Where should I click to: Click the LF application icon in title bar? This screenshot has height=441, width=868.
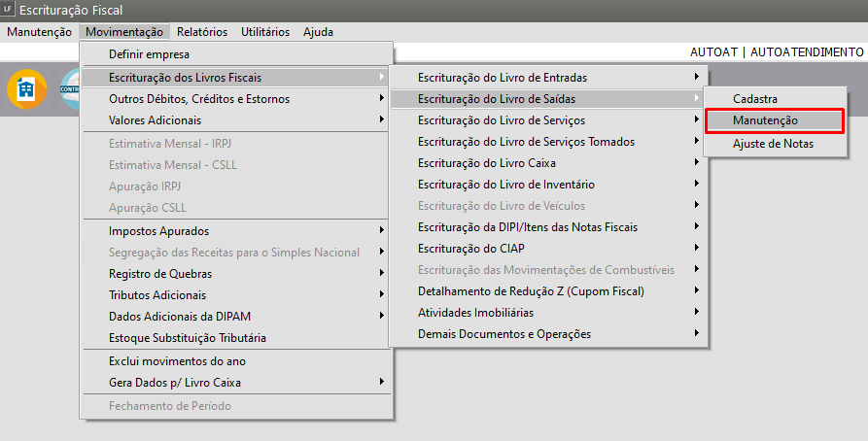(x=9, y=9)
